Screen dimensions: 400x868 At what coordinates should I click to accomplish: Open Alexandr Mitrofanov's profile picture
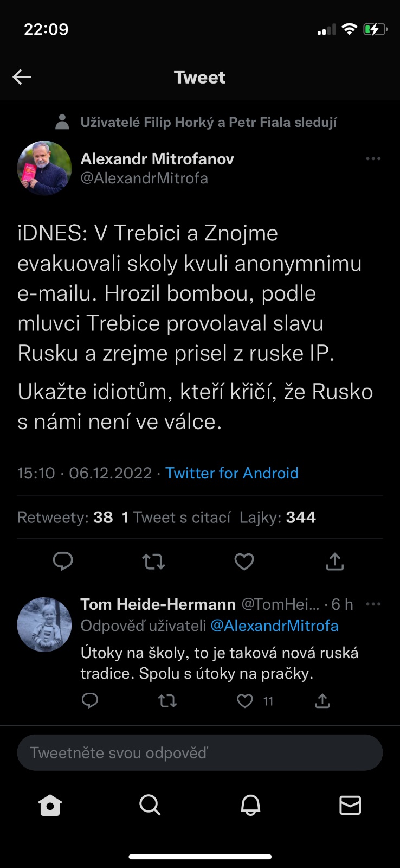click(x=44, y=168)
